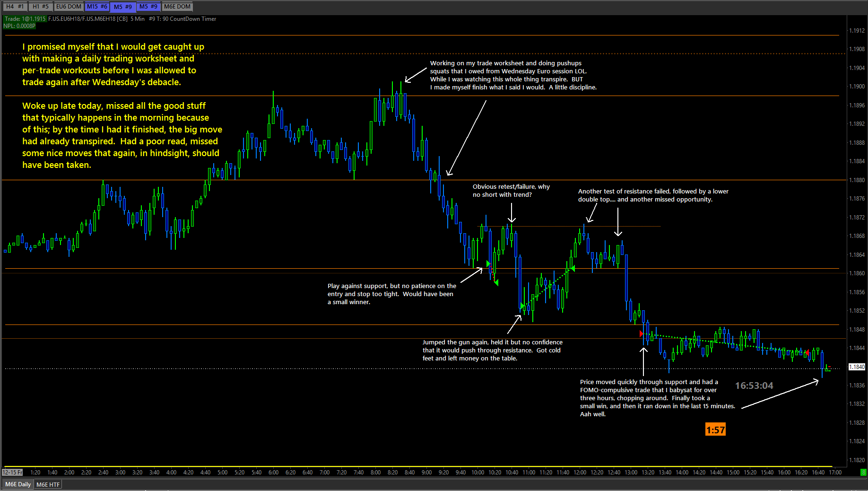Screen dimensions: 868x491
Task: Select the 'Obvious retest/failure' annotation
Action: pyautogui.click(x=511, y=191)
